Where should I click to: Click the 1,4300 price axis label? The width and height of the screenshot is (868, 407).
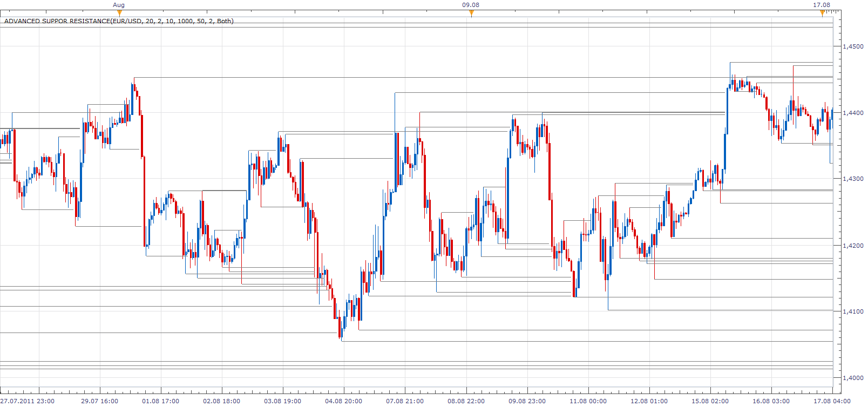[853, 179]
